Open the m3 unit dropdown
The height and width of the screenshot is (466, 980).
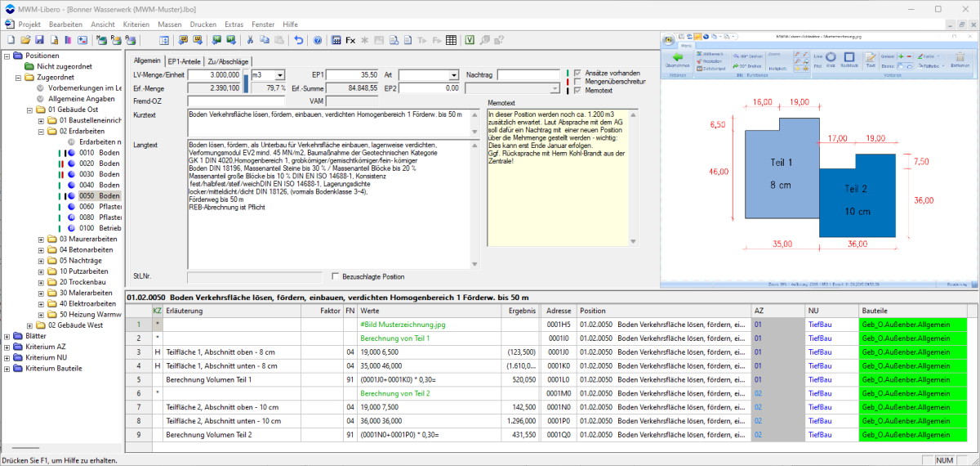(x=279, y=75)
